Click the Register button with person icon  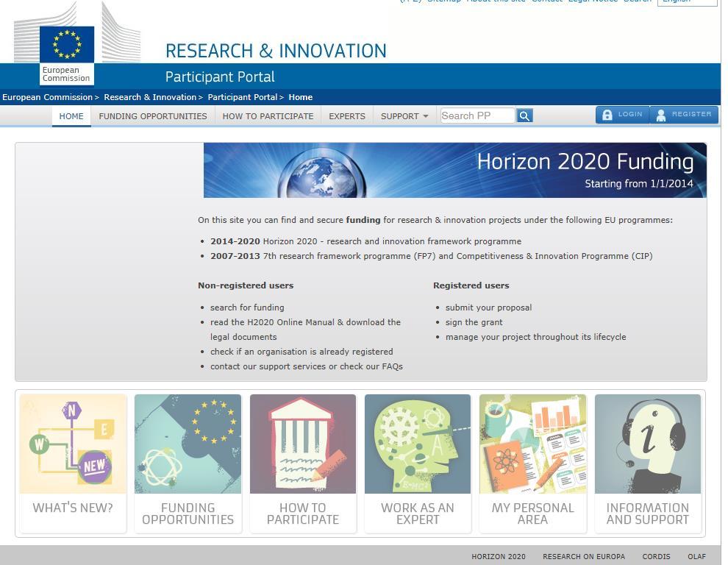click(x=685, y=115)
